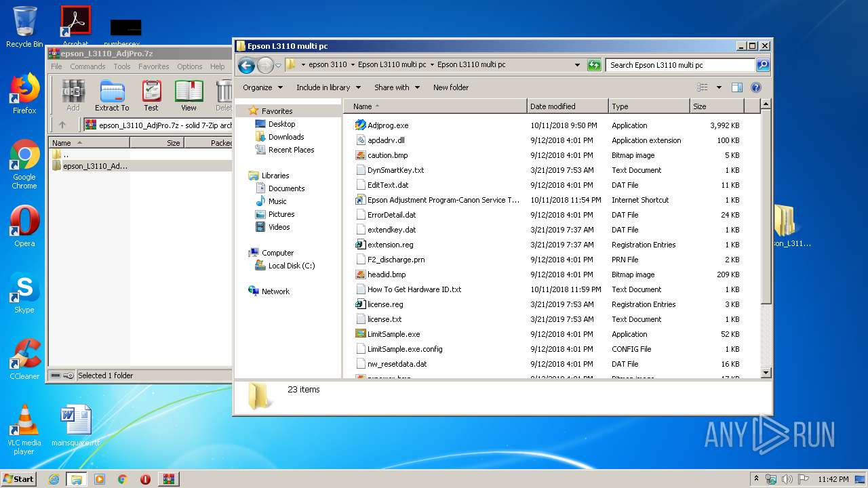Select the How To Get Hardware ID.txt file
This screenshot has width=868, height=488.
(414, 289)
